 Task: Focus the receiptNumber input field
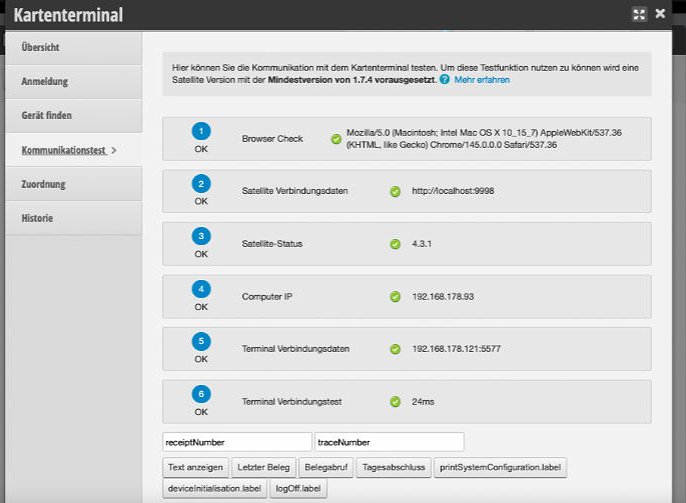tap(237, 441)
